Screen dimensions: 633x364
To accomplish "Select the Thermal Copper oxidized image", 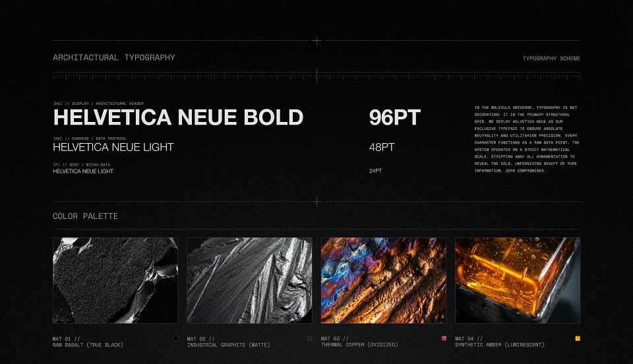I will 384,280.
